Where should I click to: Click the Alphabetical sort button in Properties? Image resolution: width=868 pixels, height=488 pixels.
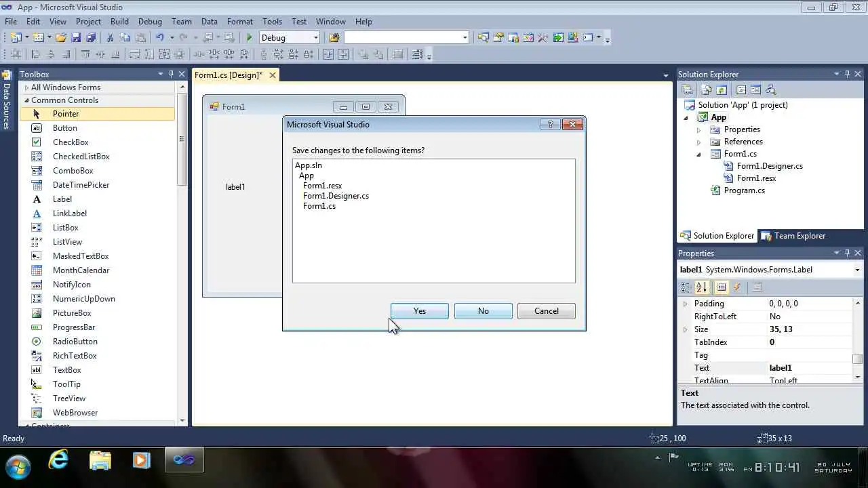click(x=701, y=287)
